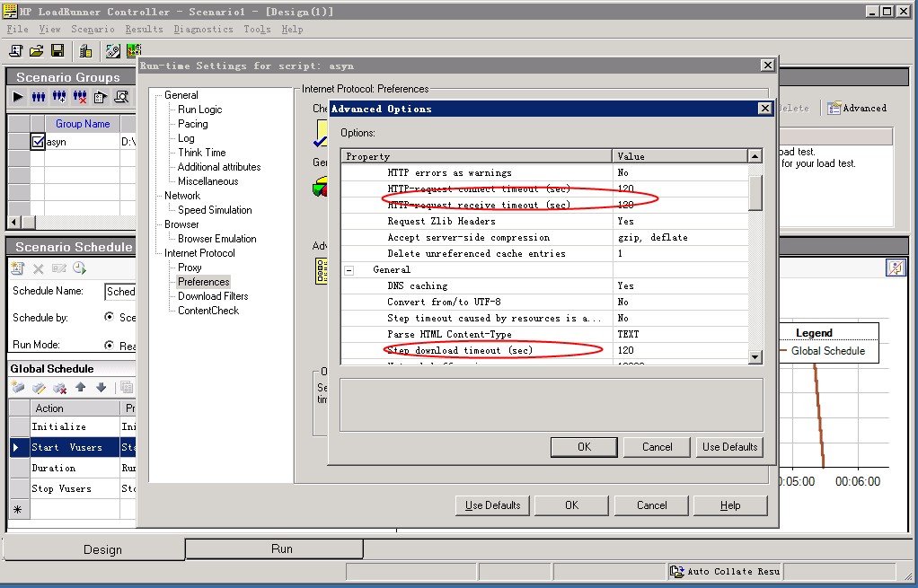Click the Step download timeout value 120
918x588 pixels.
click(680, 350)
